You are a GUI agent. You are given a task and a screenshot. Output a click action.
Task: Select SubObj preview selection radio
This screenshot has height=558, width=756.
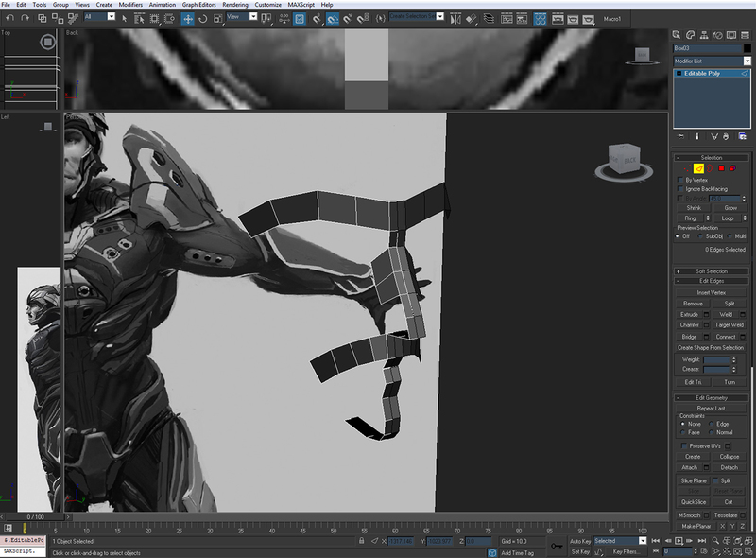[x=700, y=236]
